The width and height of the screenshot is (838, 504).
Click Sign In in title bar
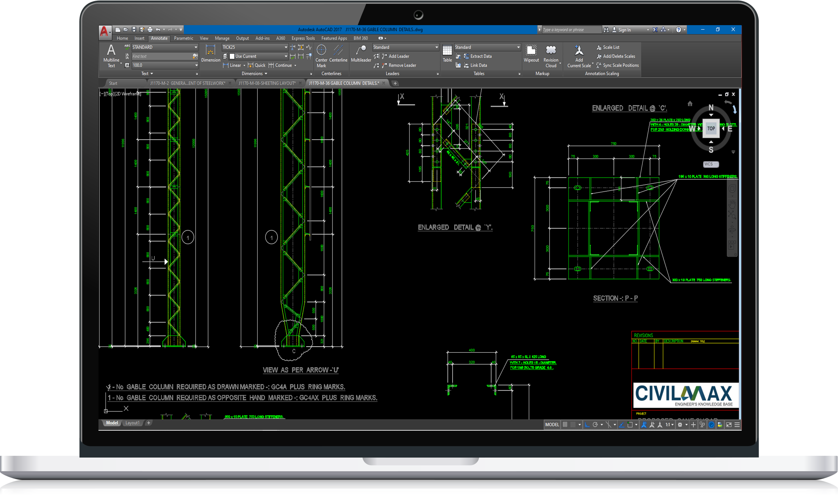pyautogui.click(x=625, y=30)
